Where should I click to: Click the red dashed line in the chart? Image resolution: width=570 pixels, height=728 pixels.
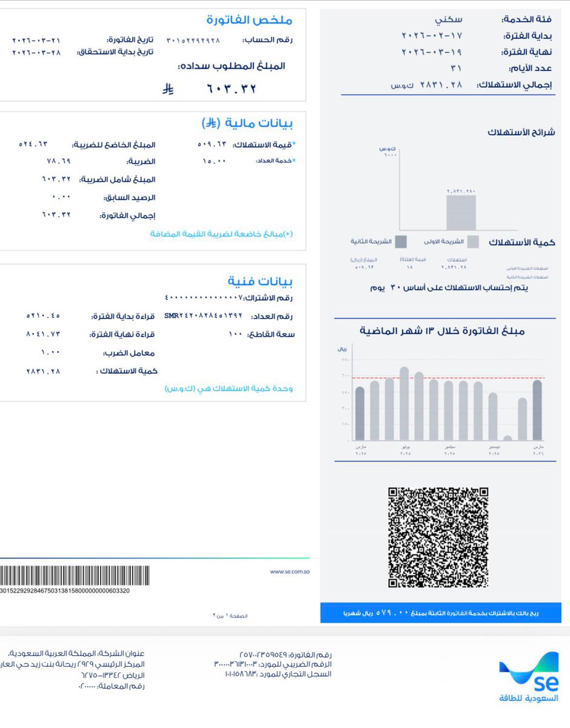point(449,379)
